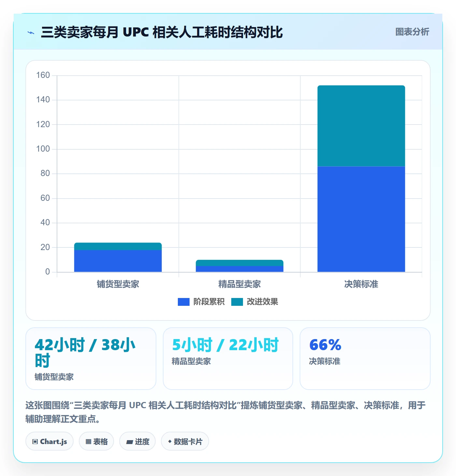This screenshot has height=476, width=456.
Task: Click the 铺货型卖家 caption under first card
Action: pyautogui.click(x=54, y=377)
